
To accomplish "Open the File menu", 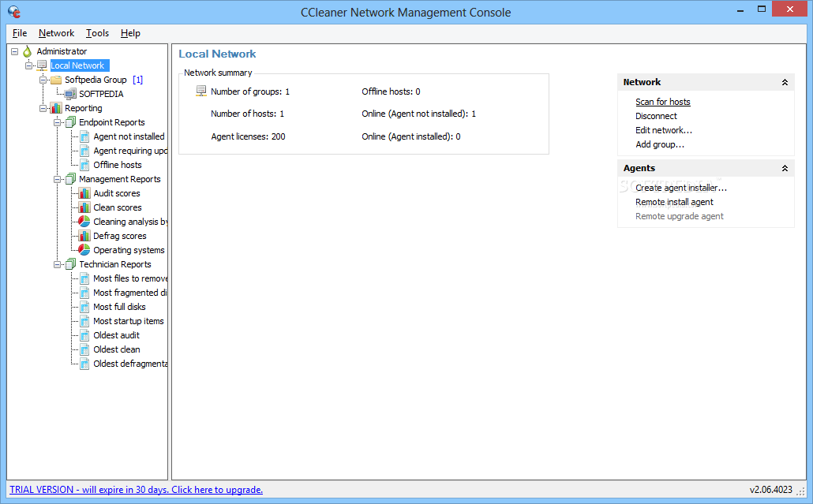I will tap(20, 33).
